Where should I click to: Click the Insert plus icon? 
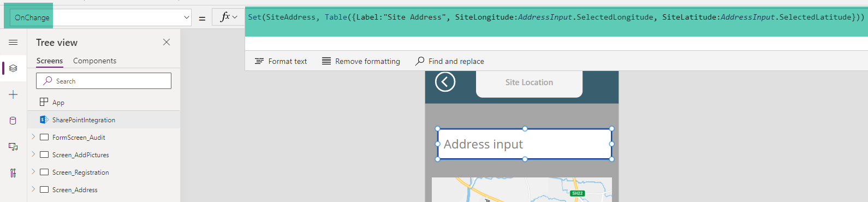[13, 94]
